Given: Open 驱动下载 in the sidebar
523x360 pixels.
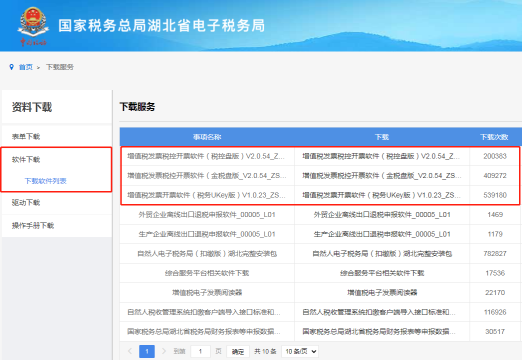Looking at the screenshot, I should (26, 203).
